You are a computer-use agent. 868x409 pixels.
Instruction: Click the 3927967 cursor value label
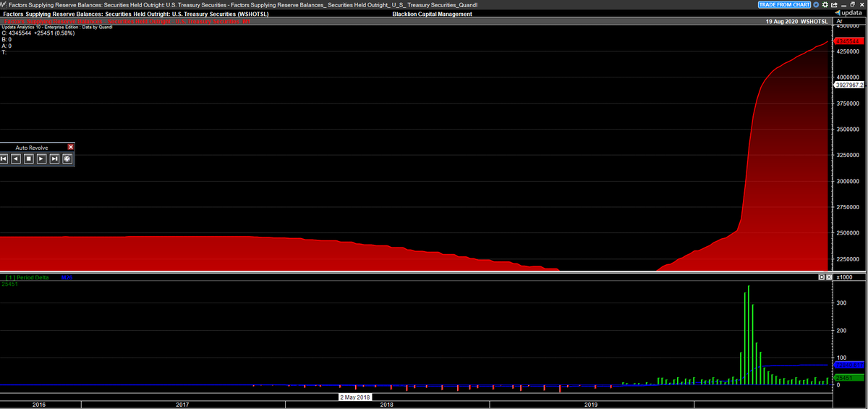849,85
